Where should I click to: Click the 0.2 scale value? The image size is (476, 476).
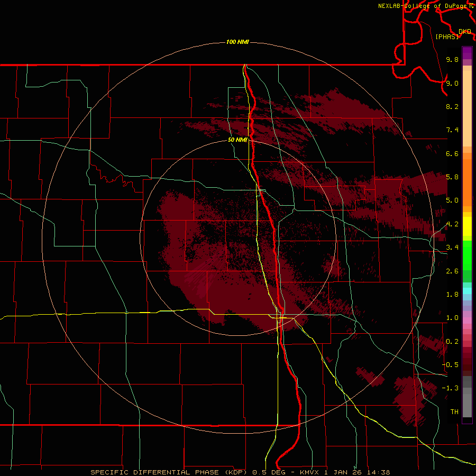tap(452, 342)
